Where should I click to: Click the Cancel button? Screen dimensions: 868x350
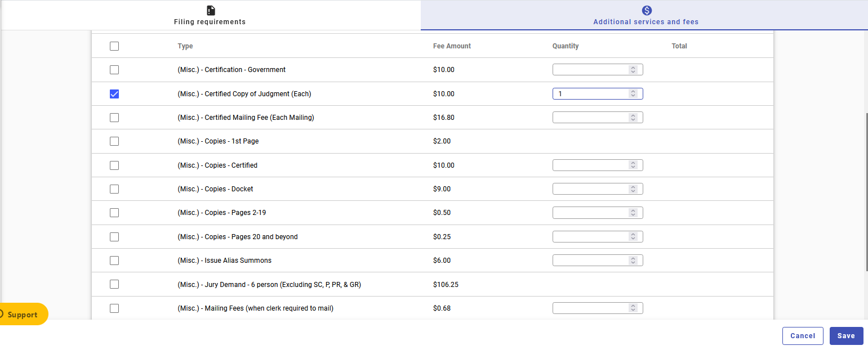(x=802, y=336)
